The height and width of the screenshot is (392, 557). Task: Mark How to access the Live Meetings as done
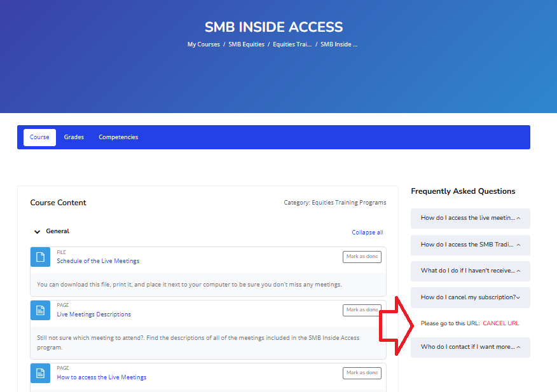coord(362,373)
